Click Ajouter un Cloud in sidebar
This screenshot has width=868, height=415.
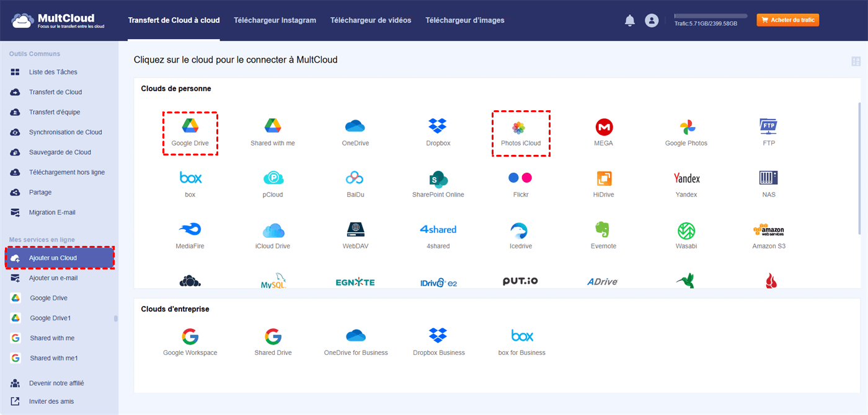pos(60,258)
